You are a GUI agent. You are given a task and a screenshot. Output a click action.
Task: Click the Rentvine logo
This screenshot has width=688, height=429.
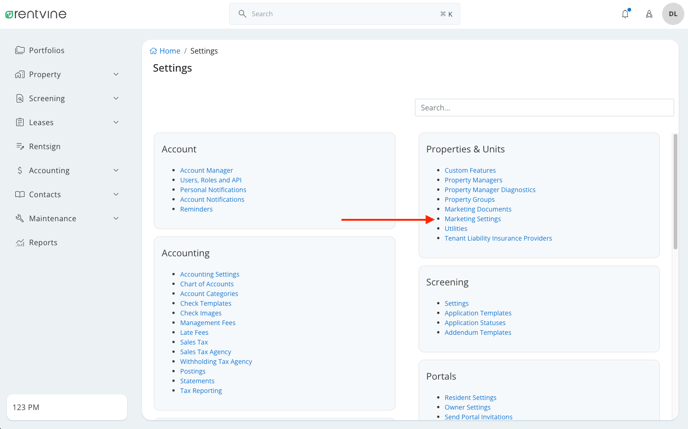click(36, 14)
